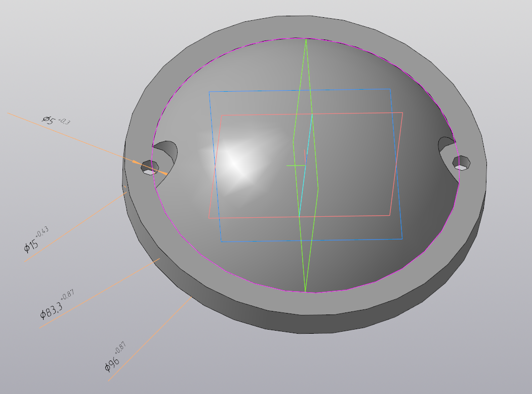Select the ⌀83,3 +0,87 dimension label
This screenshot has width=532, height=394.
[57, 304]
